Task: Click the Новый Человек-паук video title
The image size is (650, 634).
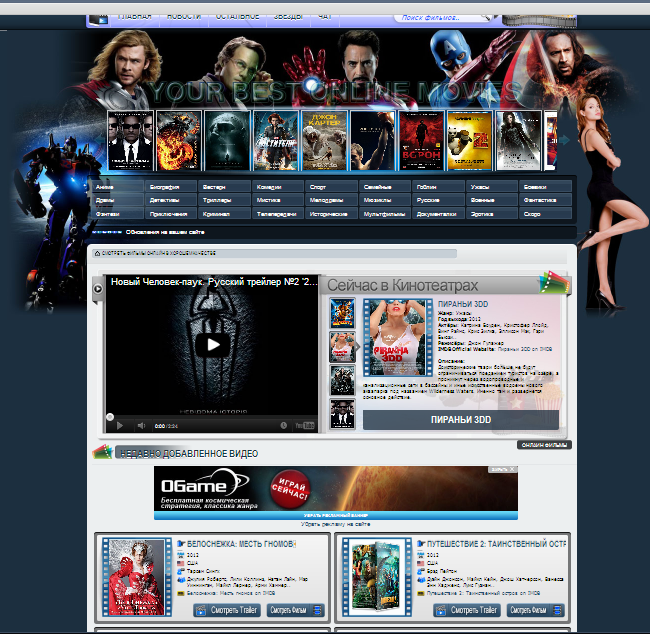Action: point(214,282)
